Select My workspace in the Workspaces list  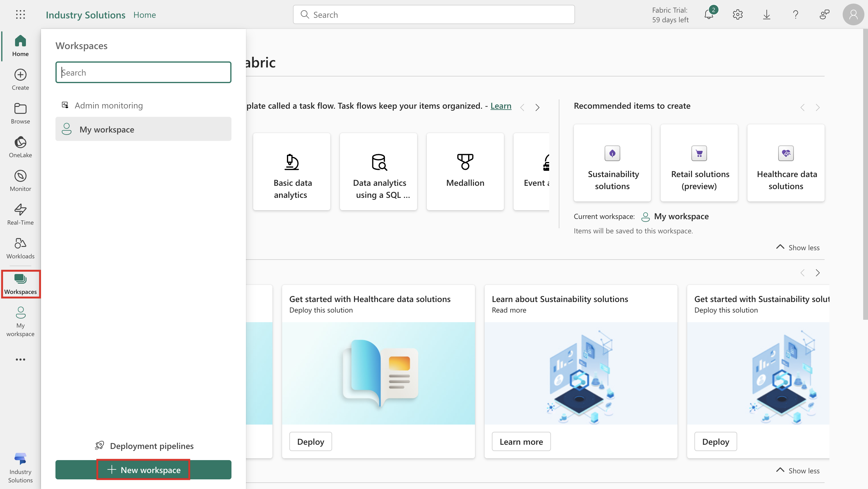point(143,129)
